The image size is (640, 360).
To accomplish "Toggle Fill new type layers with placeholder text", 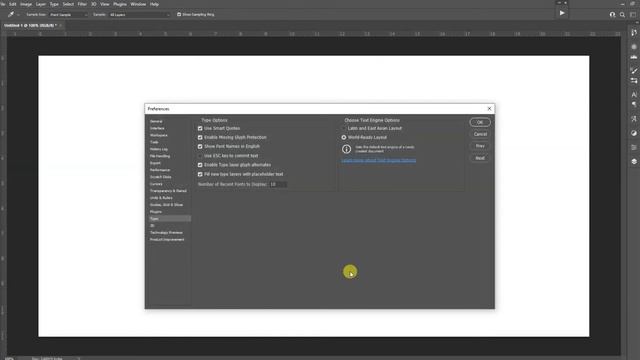I will coord(200,174).
